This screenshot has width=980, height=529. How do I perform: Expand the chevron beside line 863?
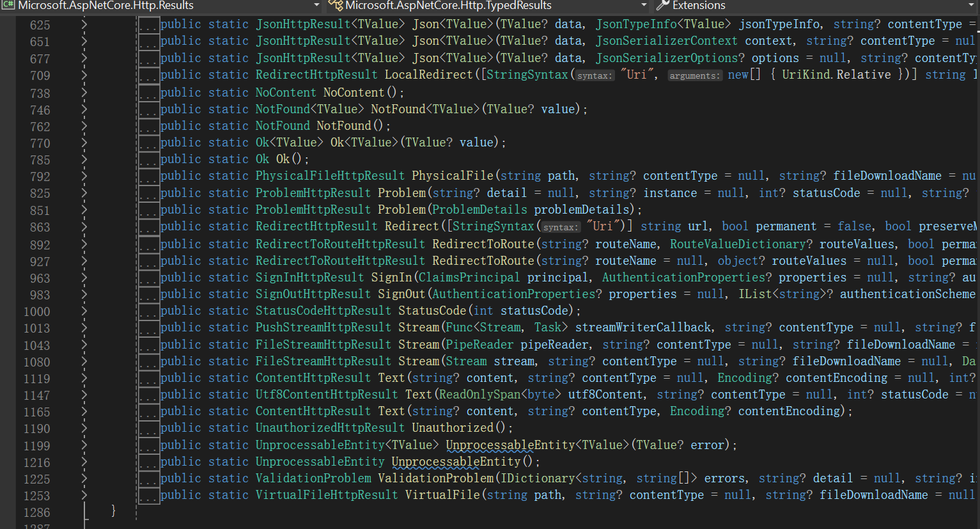(x=84, y=226)
